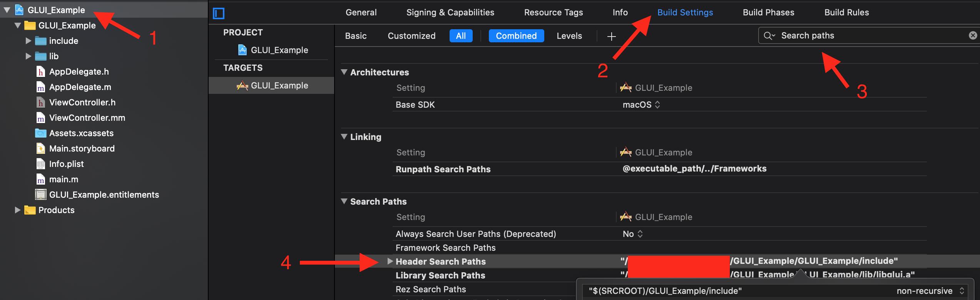
Task: Collapse the Architectures section
Action: pyautogui.click(x=344, y=72)
